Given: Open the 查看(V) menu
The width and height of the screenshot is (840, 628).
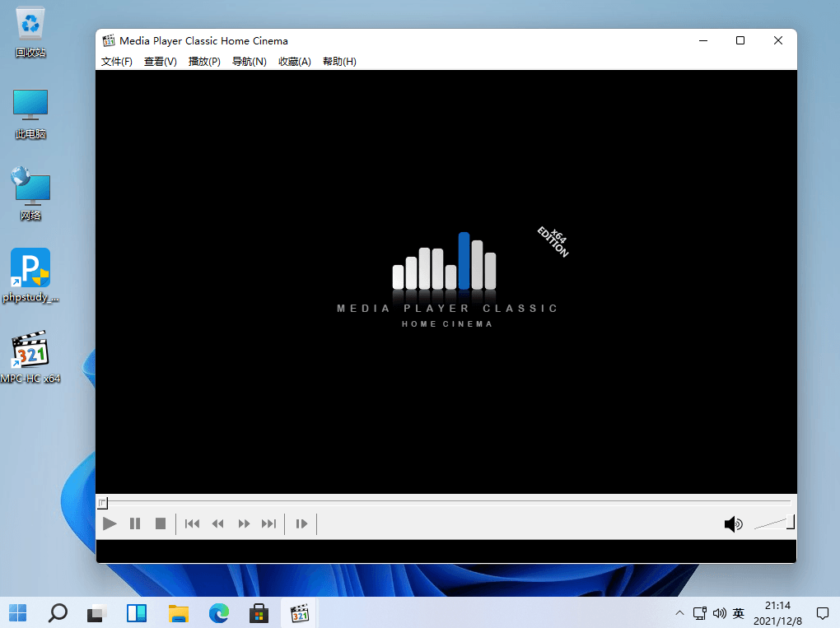Looking at the screenshot, I should [x=160, y=62].
